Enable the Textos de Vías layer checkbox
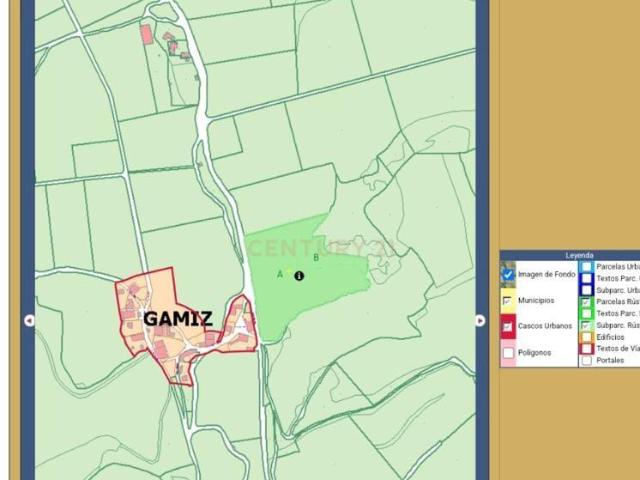 pyautogui.click(x=587, y=349)
